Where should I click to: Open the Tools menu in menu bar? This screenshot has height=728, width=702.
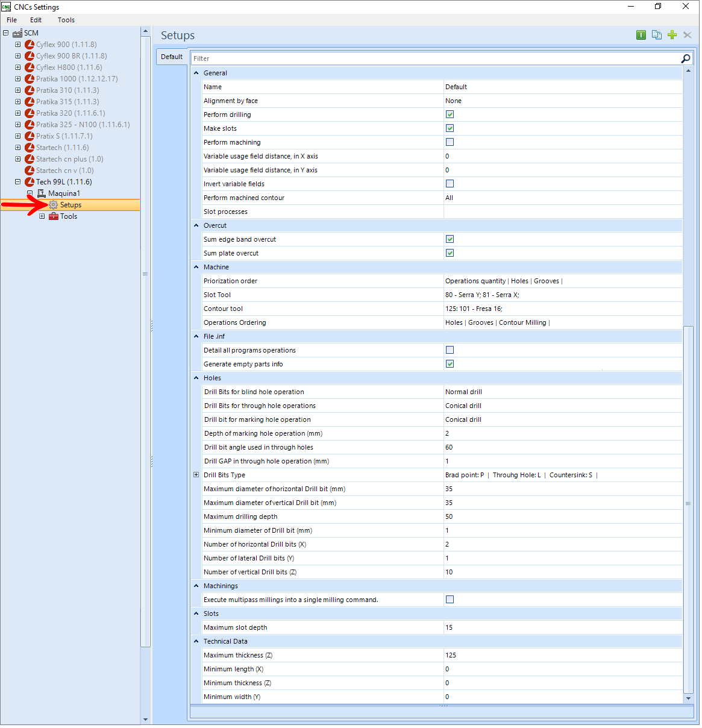[x=66, y=20]
